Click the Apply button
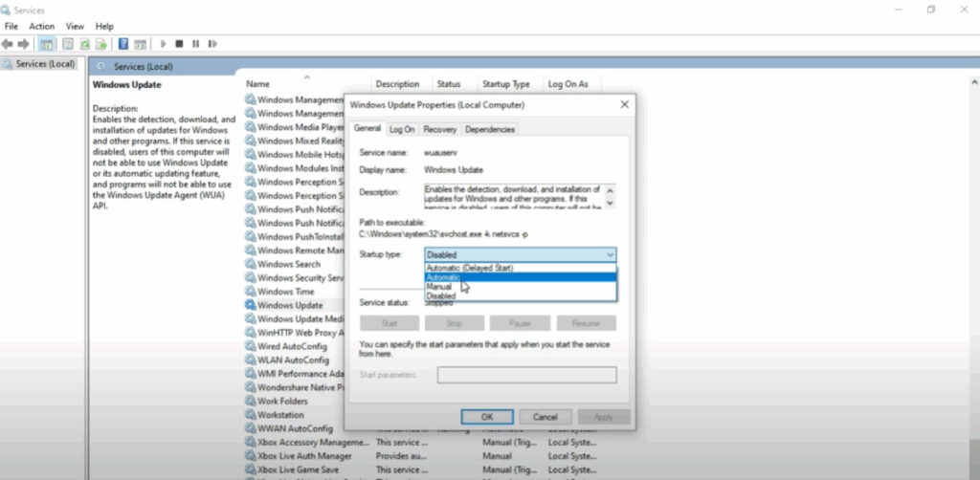Screen dimensions: 980x480 coord(604,417)
